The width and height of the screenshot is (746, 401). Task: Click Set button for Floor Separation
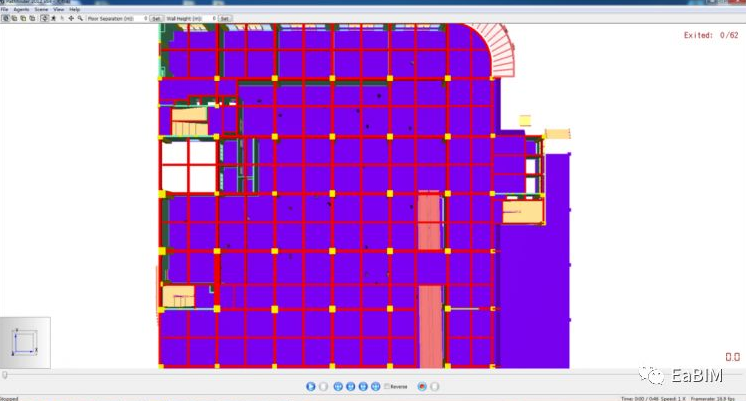tap(156, 19)
